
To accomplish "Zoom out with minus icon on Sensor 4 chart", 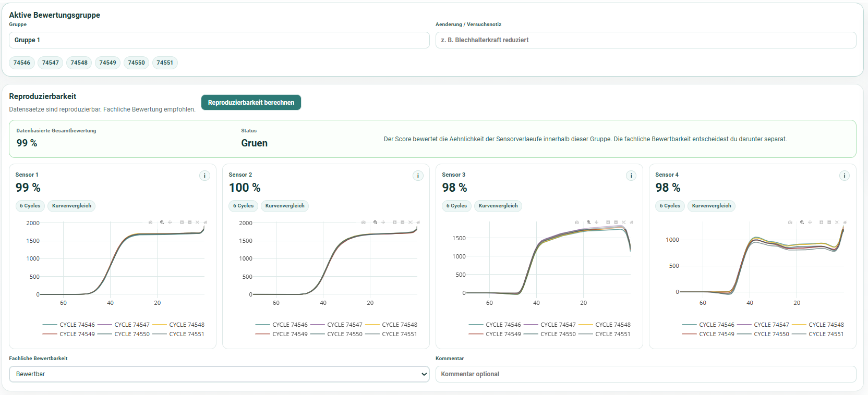I will pyautogui.click(x=829, y=223).
